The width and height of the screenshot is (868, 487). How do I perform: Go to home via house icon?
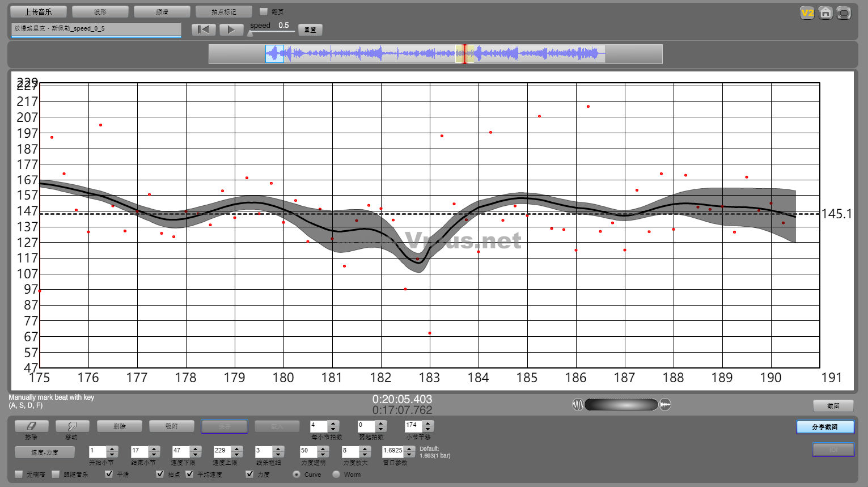825,12
